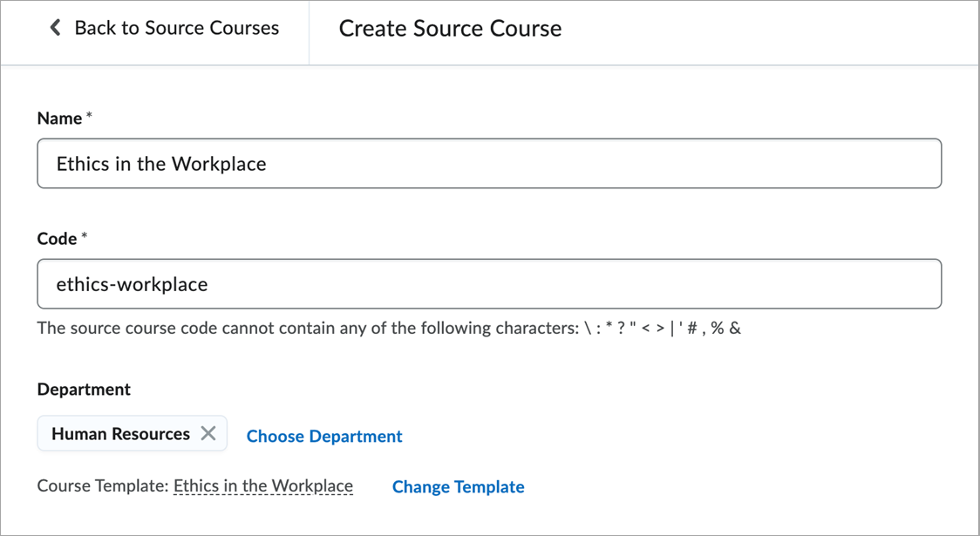Click the forbidden characters list under Code
The width and height of the screenshot is (980, 536).
(x=663, y=329)
